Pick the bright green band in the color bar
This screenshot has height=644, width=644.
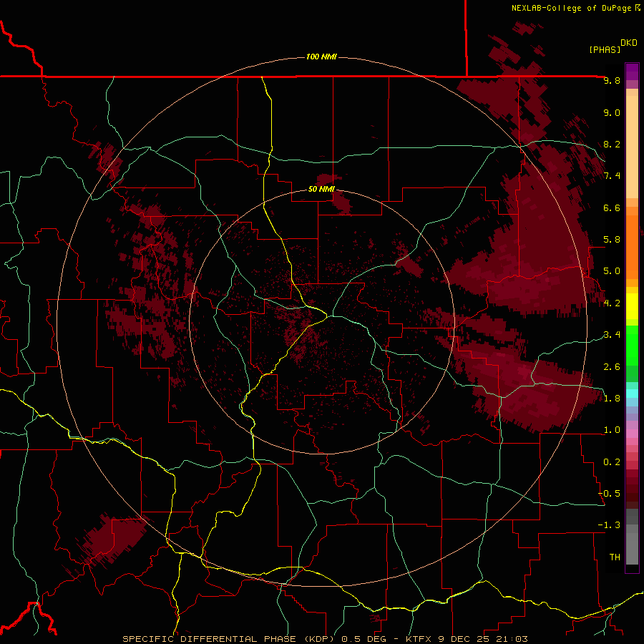click(x=632, y=345)
